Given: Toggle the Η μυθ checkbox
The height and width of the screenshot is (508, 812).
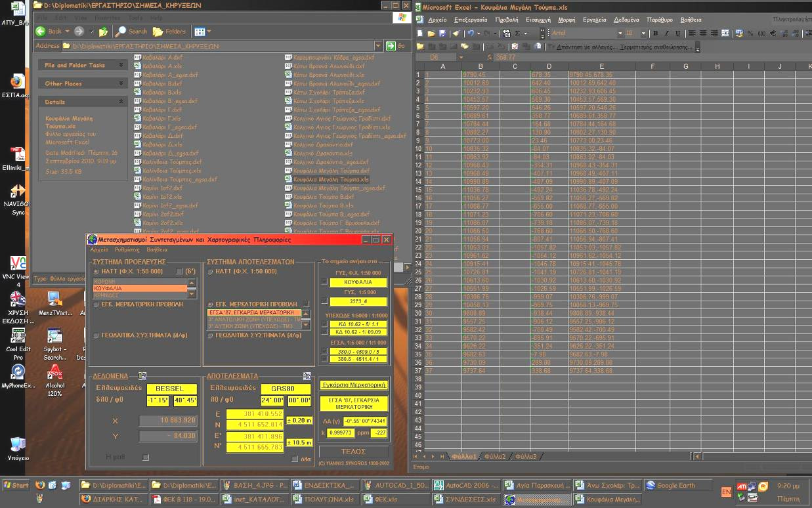Looking at the screenshot, I should click(146, 457).
